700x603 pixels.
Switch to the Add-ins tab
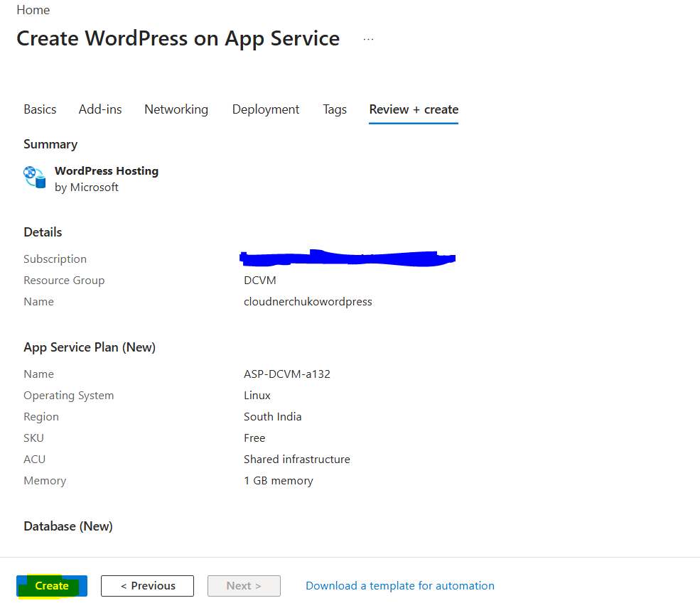[x=100, y=109]
